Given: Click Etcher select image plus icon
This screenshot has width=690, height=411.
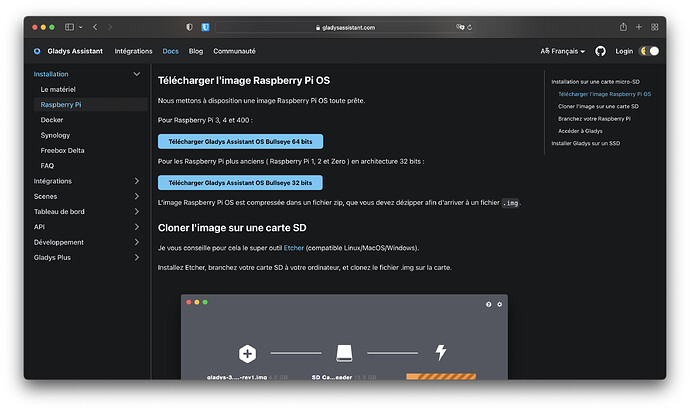Looking at the screenshot, I should [x=247, y=353].
